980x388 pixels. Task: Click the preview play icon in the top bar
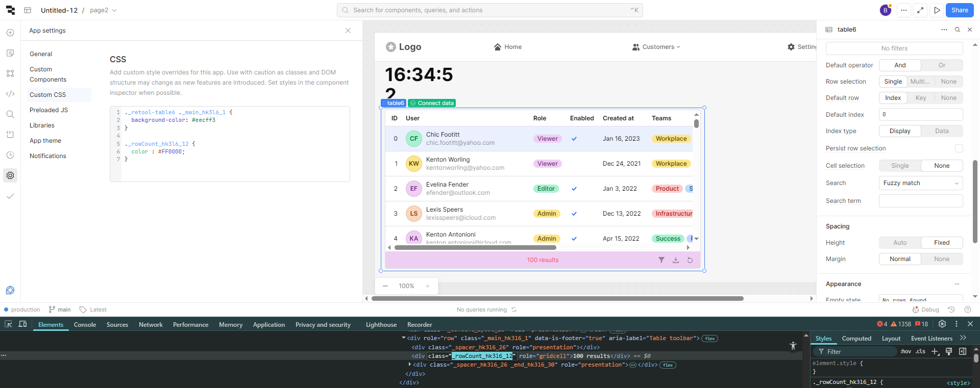click(937, 10)
